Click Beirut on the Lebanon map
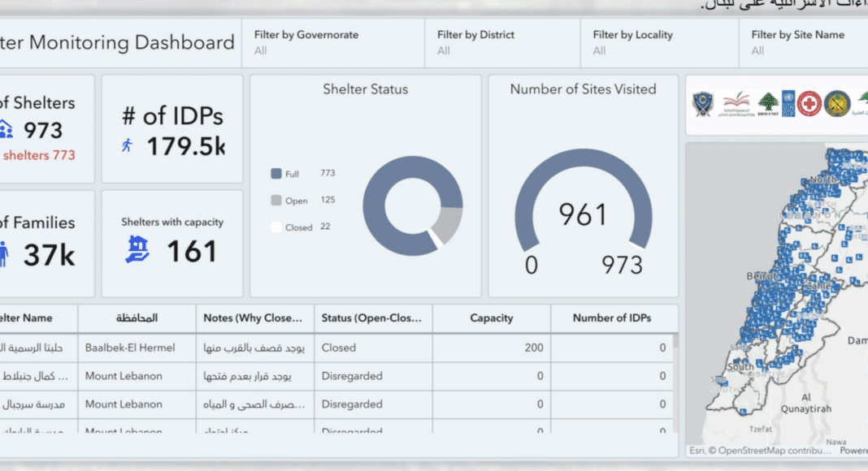The height and width of the screenshot is (471, 868). click(753, 277)
